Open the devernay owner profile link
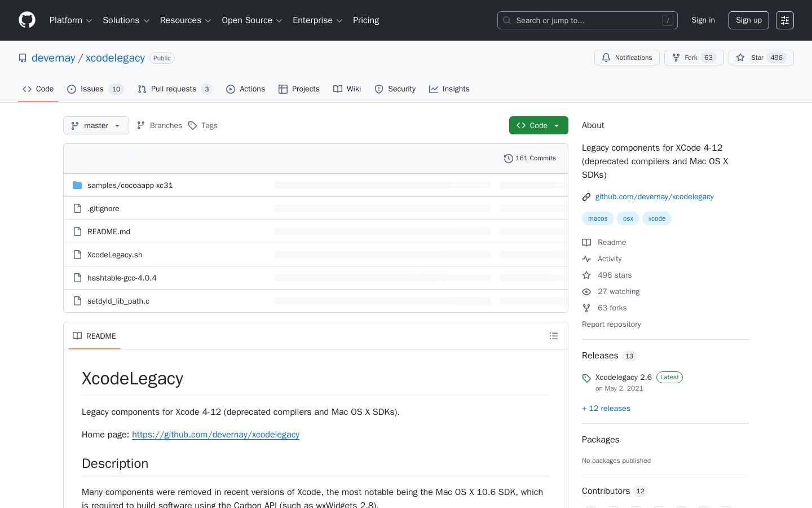 point(53,58)
